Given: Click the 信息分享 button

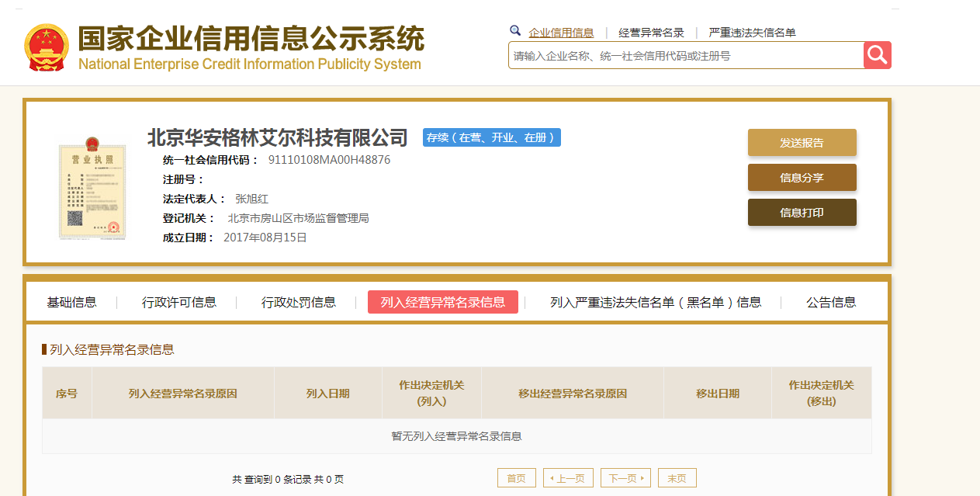Looking at the screenshot, I should pyautogui.click(x=802, y=178).
